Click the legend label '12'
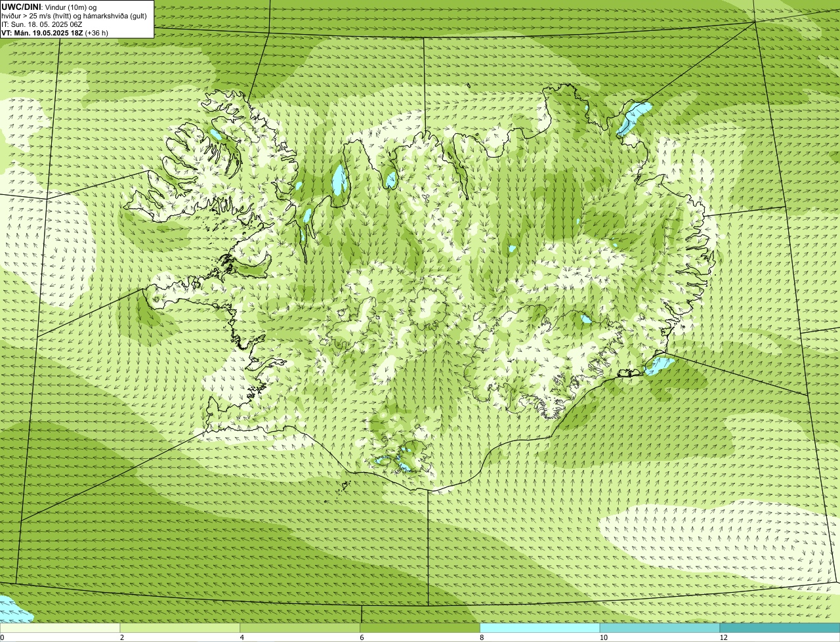 [x=723, y=637]
